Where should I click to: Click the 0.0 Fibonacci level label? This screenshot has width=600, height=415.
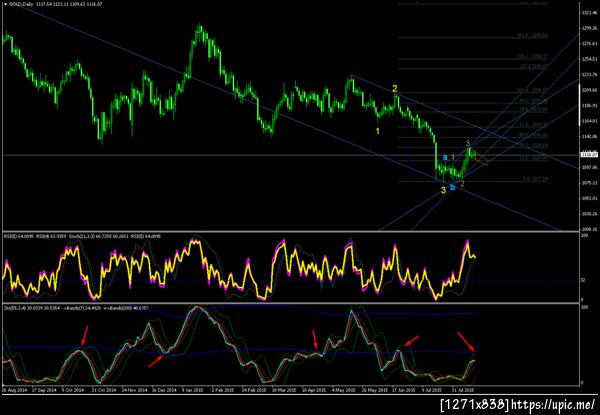pyautogui.click(x=535, y=178)
